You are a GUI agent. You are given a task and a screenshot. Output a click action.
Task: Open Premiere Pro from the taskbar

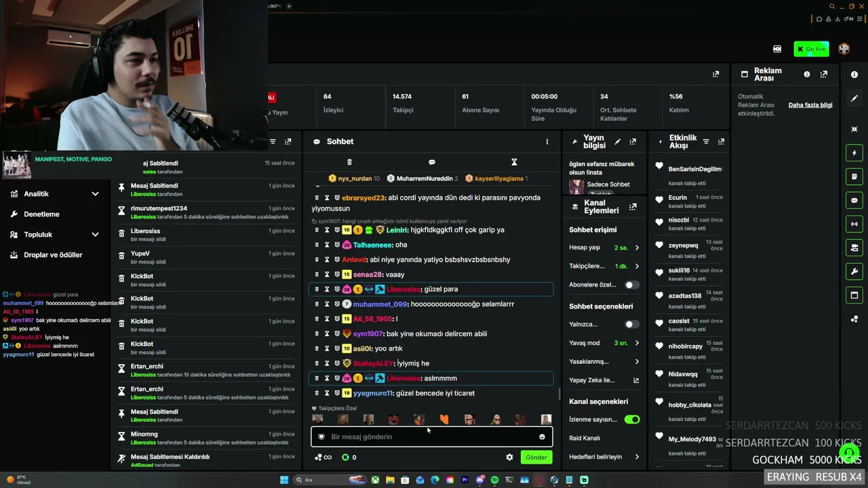[x=465, y=480]
